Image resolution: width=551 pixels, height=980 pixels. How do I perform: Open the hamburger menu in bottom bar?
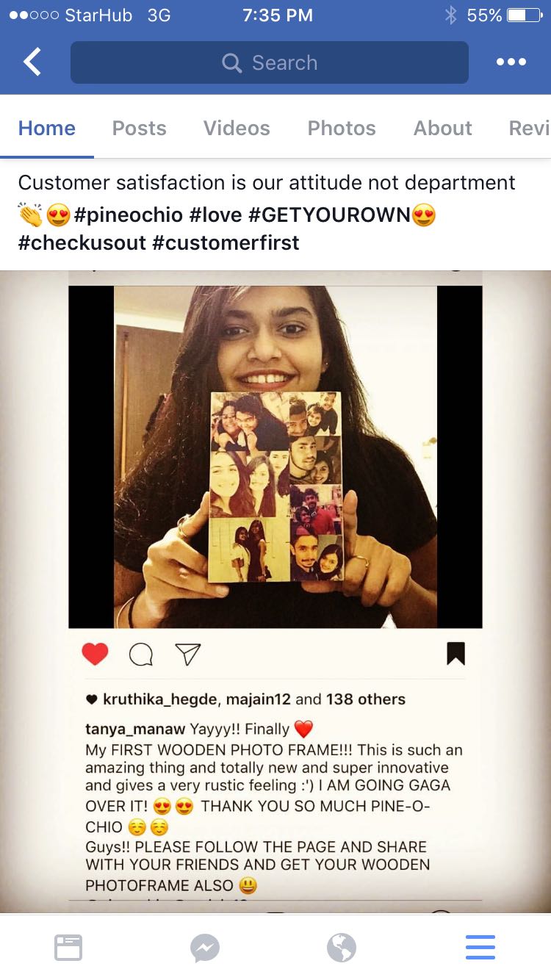click(x=480, y=948)
